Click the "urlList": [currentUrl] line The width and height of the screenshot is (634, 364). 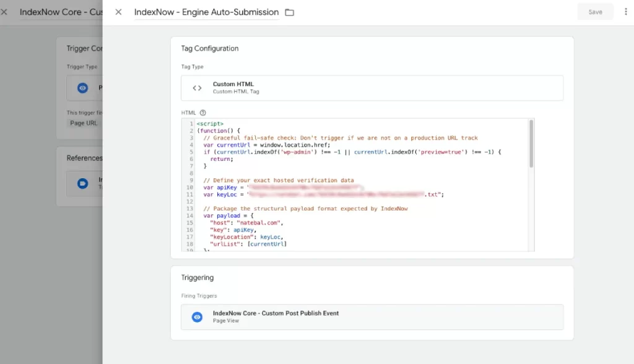pyautogui.click(x=248, y=244)
